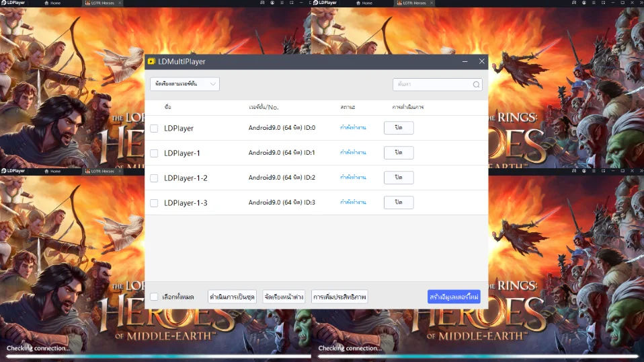Viewport: 644px width, 362px height.
Task: Click ปิด button for LDPlayer-1
Action: (x=399, y=153)
